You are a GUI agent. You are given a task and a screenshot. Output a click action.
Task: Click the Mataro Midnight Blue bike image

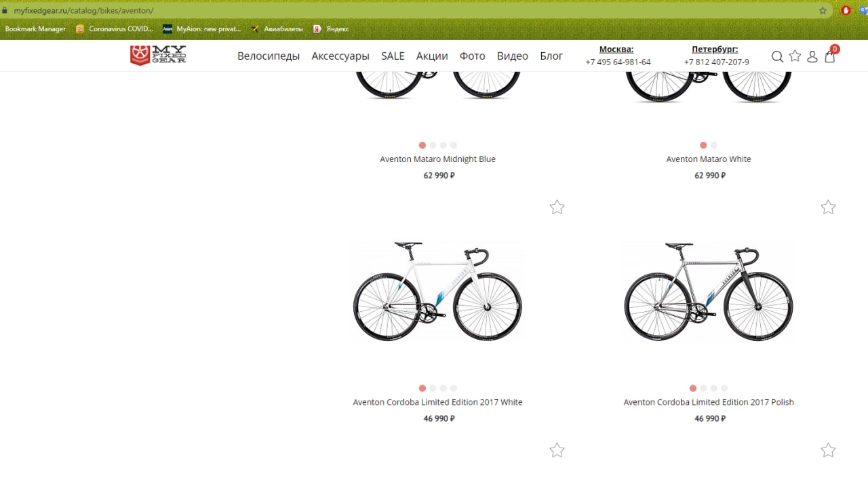437,86
